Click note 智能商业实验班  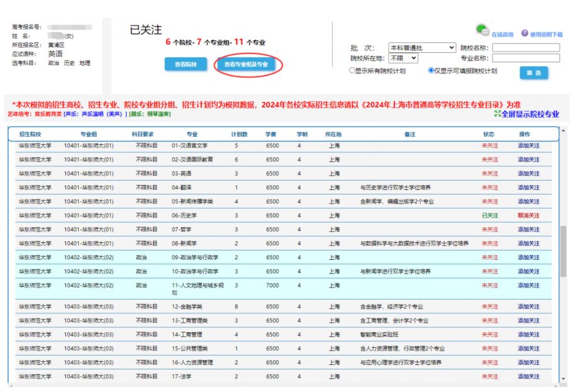(x=379, y=334)
